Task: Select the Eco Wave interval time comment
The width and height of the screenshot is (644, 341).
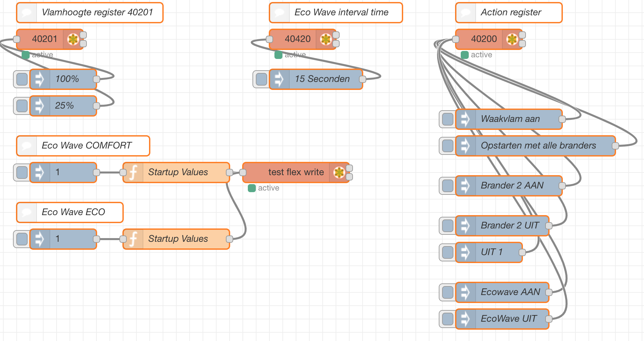Action: [x=341, y=13]
